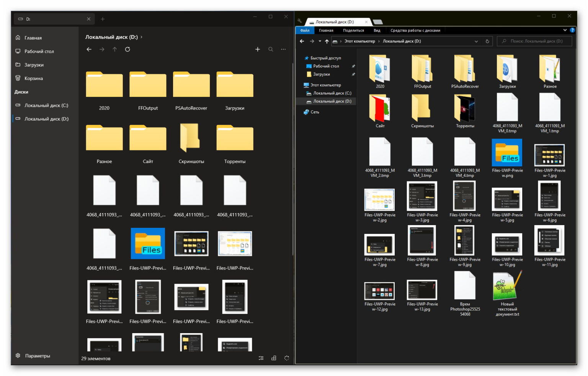Select Сеть in Explorer tree

pos(315,112)
